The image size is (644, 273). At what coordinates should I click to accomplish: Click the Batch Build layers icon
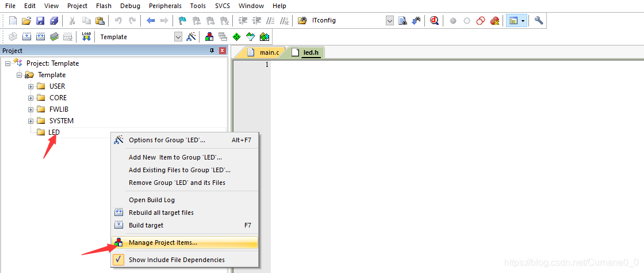pos(54,37)
